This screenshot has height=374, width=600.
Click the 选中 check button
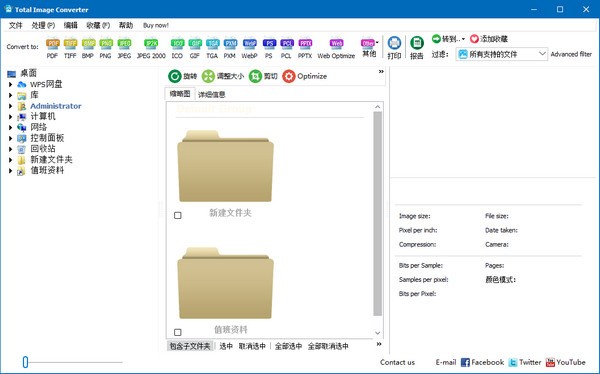coord(226,346)
